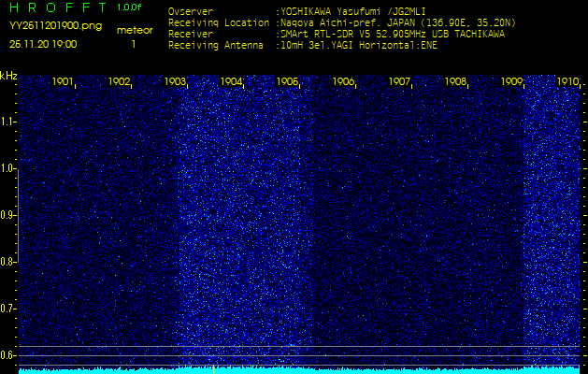Click time marker 1905
Image resolution: width=588 pixels, height=374 pixels.
coord(287,81)
